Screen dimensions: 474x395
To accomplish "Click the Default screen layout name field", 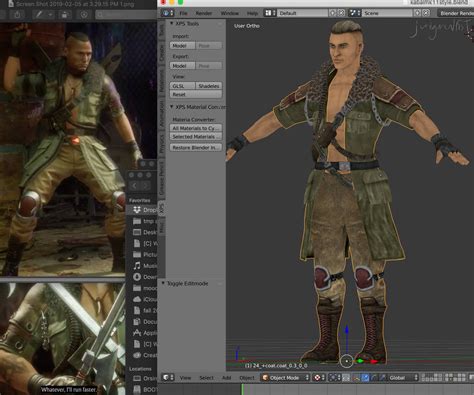I will (x=302, y=13).
